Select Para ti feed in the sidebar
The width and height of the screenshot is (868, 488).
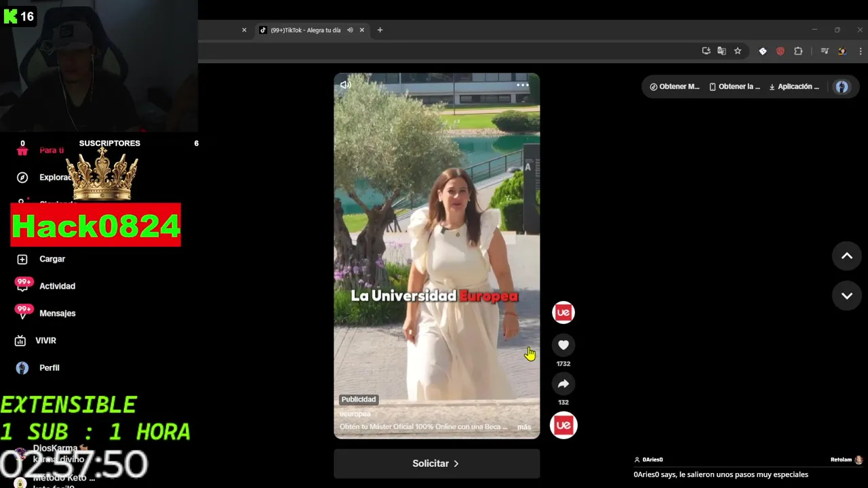(51, 150)
